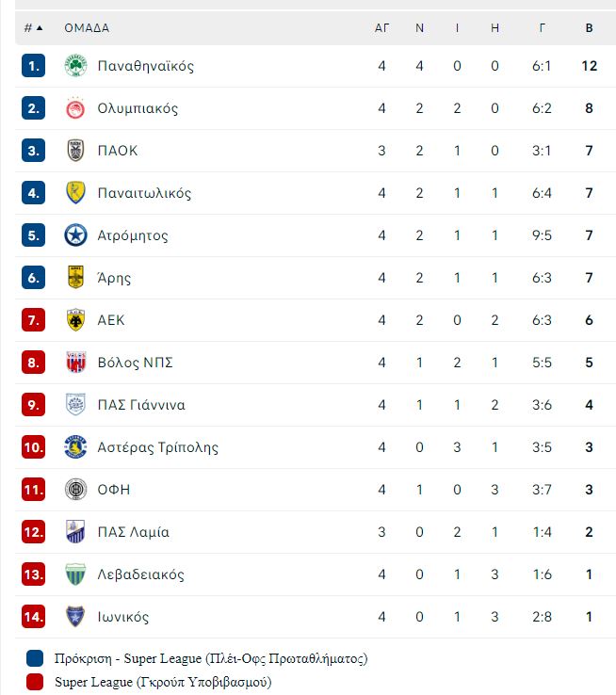Open the Άρης team name link

point(114,278)
